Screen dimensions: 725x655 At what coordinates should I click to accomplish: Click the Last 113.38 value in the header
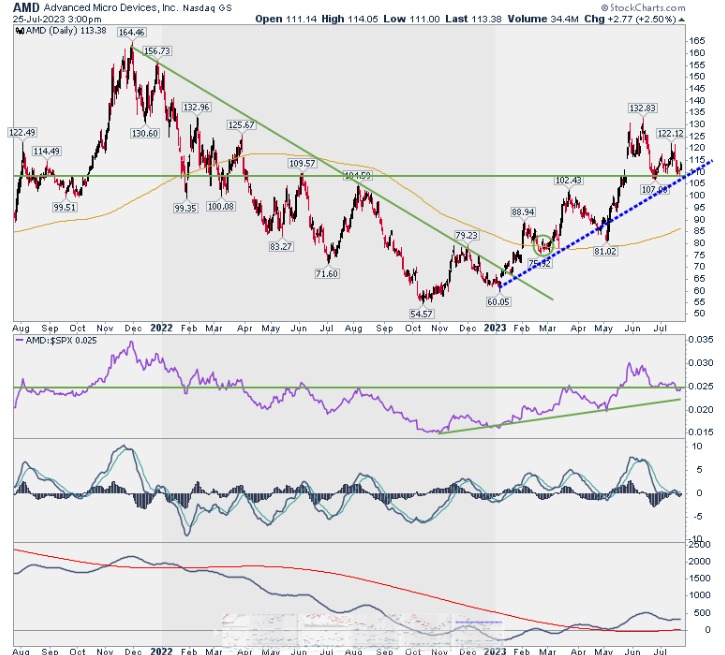click(473, 19)
